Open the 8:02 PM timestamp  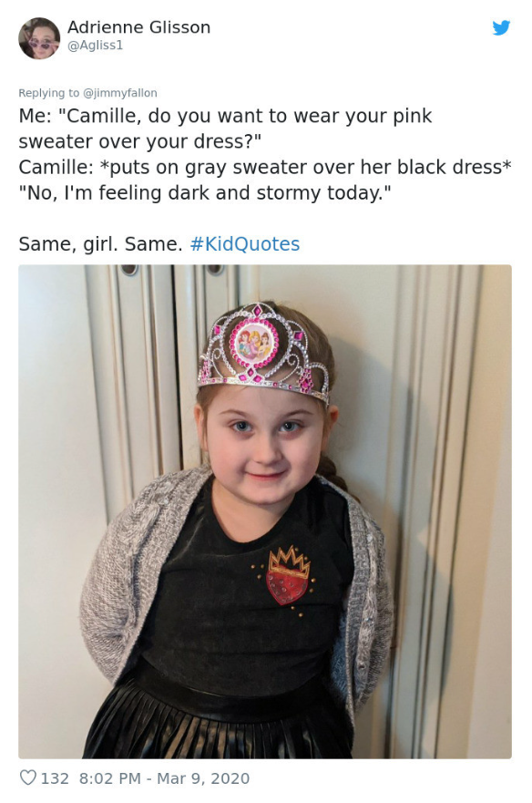point(109,778)
